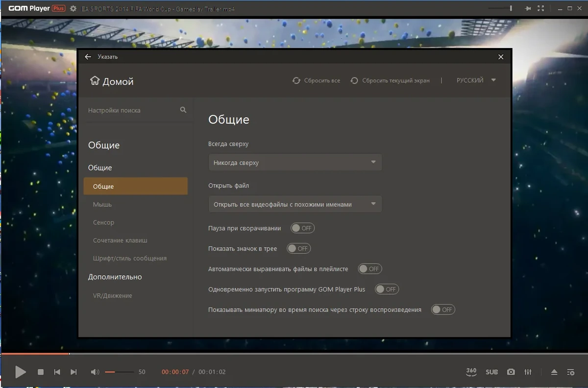Open the equalizer control panel icon

(528, 372)
